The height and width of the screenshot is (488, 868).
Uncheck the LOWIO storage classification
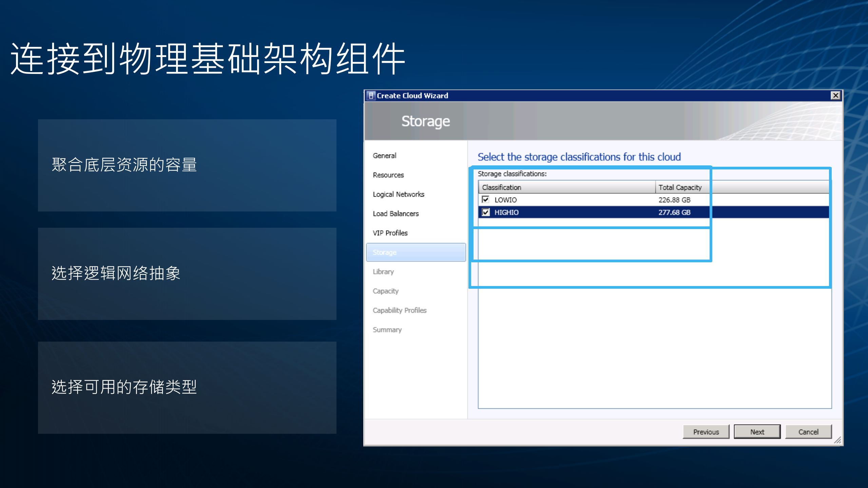point(485,200)
